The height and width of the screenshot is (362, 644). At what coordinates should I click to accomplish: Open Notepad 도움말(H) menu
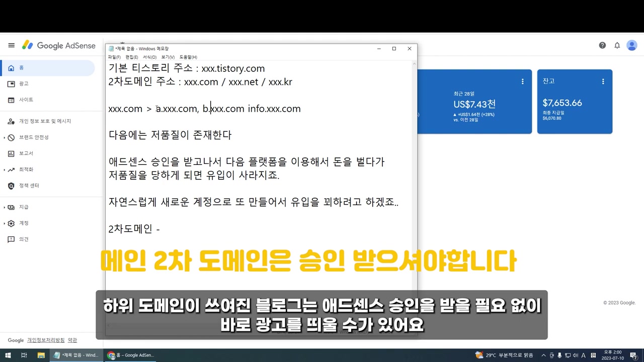tap(188, 57)
